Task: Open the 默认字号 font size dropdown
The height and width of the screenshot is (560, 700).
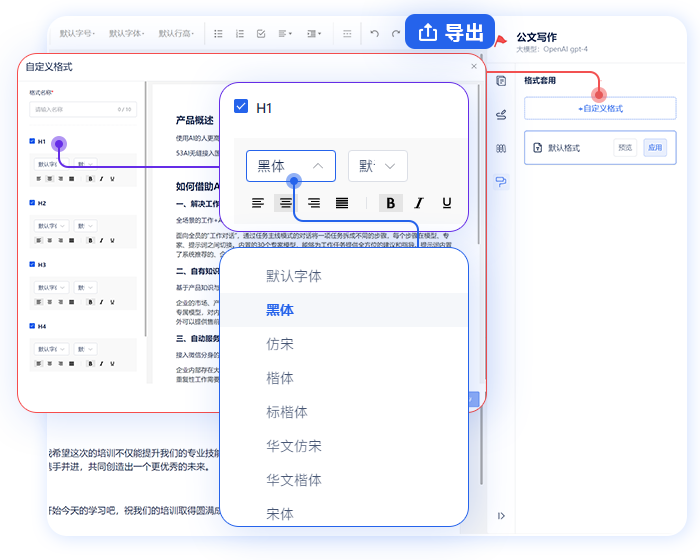Action: click(x=77, y=33)
